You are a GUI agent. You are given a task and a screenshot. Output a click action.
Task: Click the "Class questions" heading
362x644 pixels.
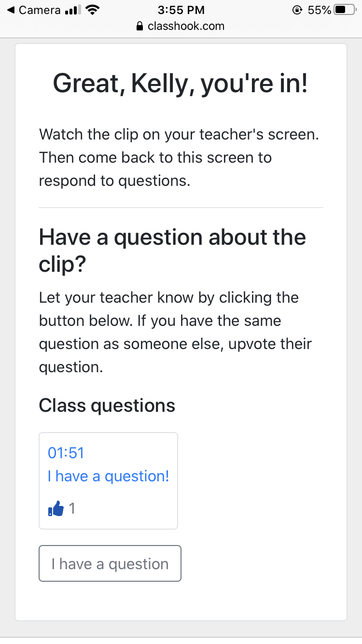pos(107,406)
